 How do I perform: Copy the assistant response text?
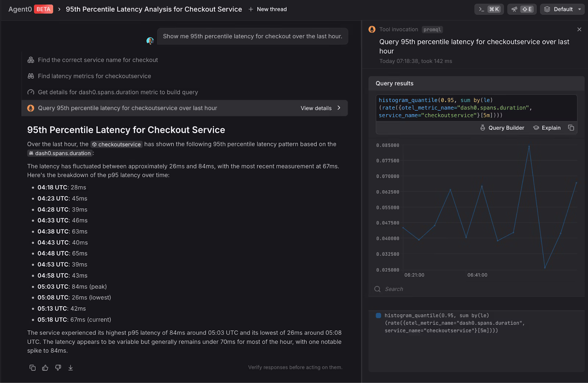coord(32,368)
